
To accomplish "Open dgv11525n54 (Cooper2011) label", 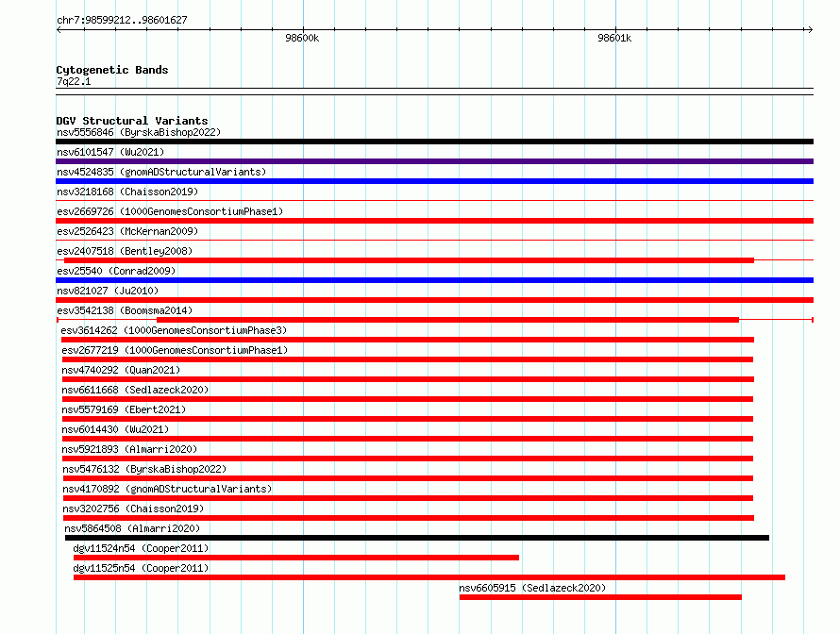I will (141, 568).
